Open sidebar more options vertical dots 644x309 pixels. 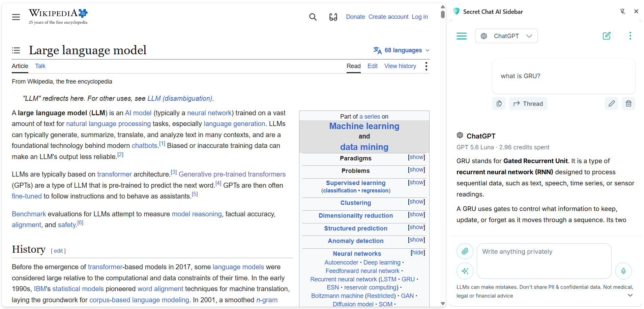630,36
